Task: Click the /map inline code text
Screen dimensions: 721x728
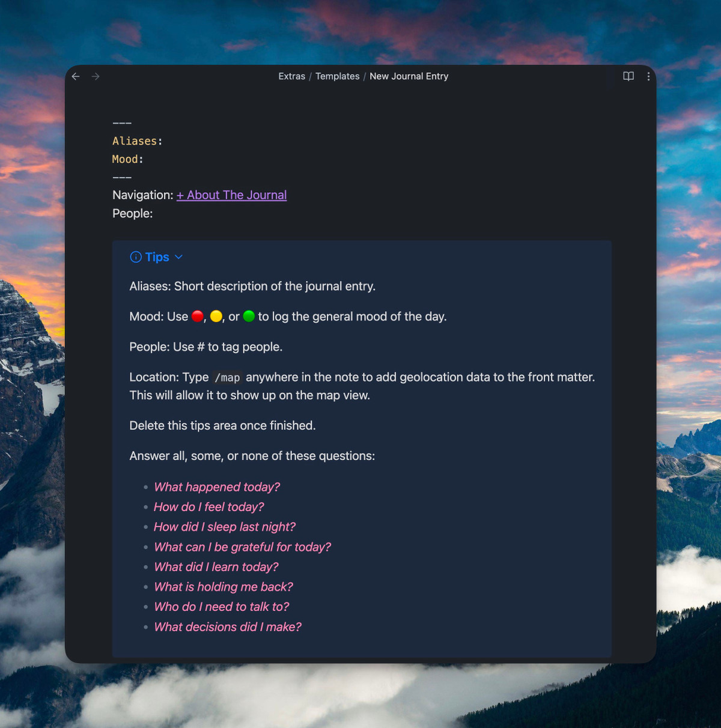Action: [227, 378]
